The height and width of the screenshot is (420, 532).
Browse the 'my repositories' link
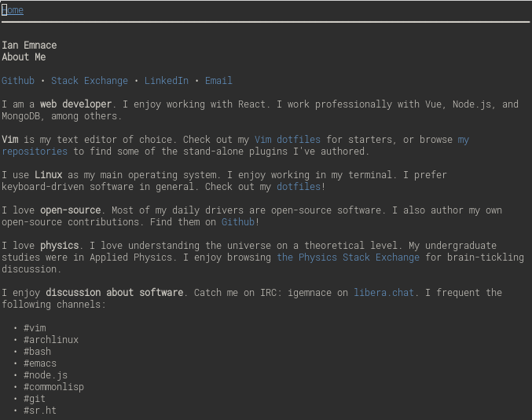coord(35,152)
